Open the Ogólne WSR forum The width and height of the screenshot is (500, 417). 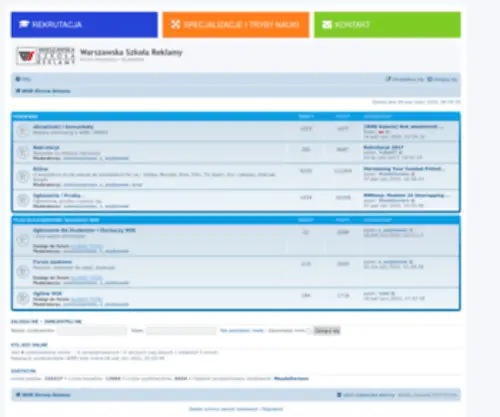[x=47, y=294]
